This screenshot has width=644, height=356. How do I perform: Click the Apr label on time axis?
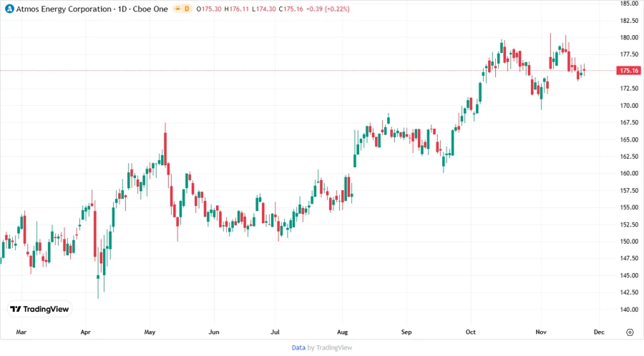click(x=85, y=332)
